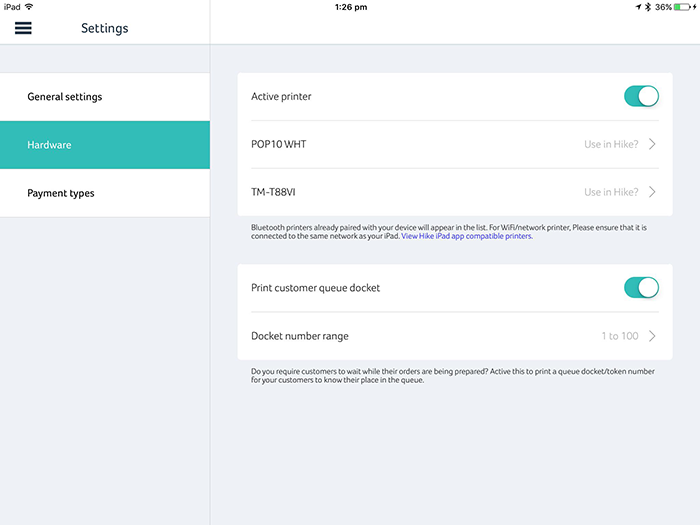Open View Hike iPad app compatible printers link
Image resolution: width=700 pixels, height=525 pixels.
pyautogui.click(x=467, y=236)
